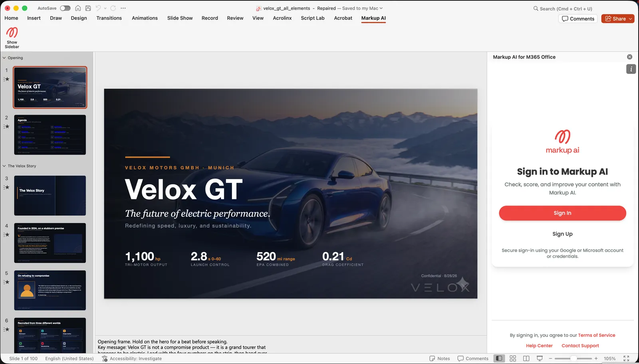Click the search magnifier in title bar
The image size is (639, 364).
point(536,8)
